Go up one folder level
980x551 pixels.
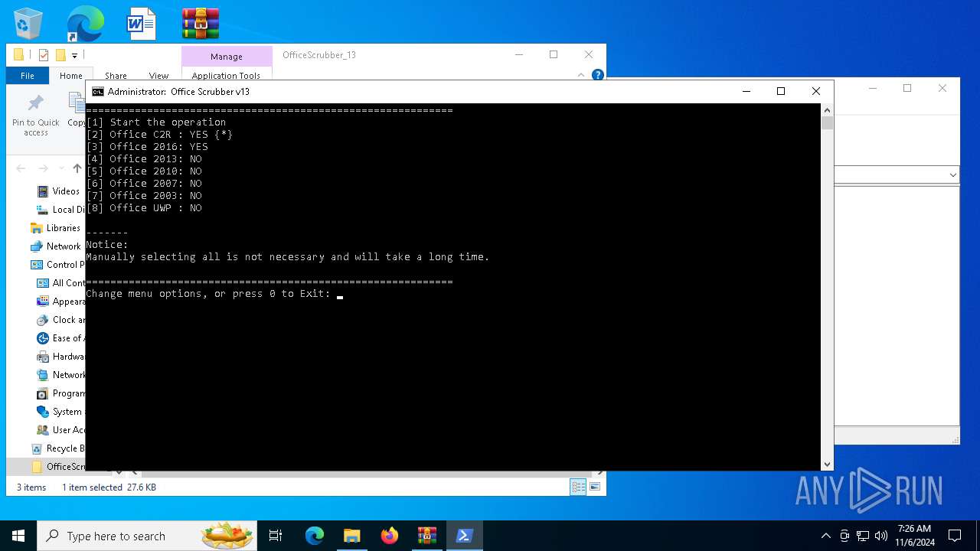[x=77, y=168]
